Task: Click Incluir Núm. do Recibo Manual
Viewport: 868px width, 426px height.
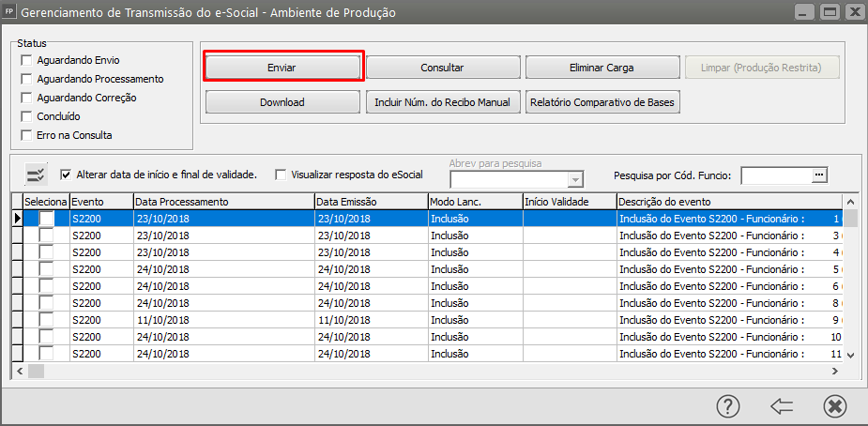Action: point(442,102)
